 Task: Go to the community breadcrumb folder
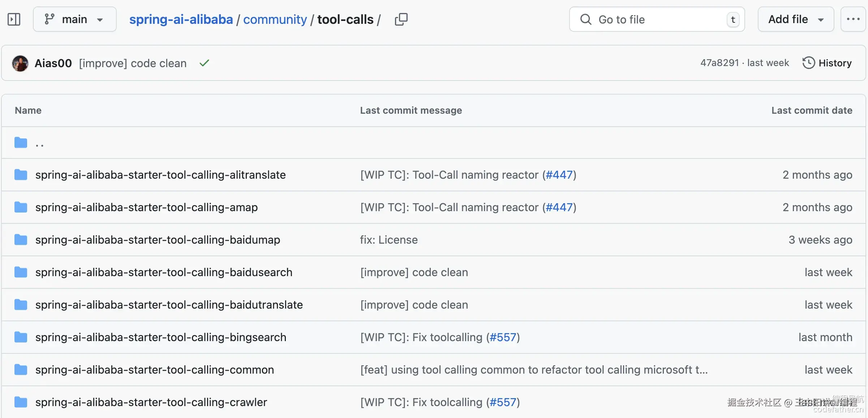[275, 19]
